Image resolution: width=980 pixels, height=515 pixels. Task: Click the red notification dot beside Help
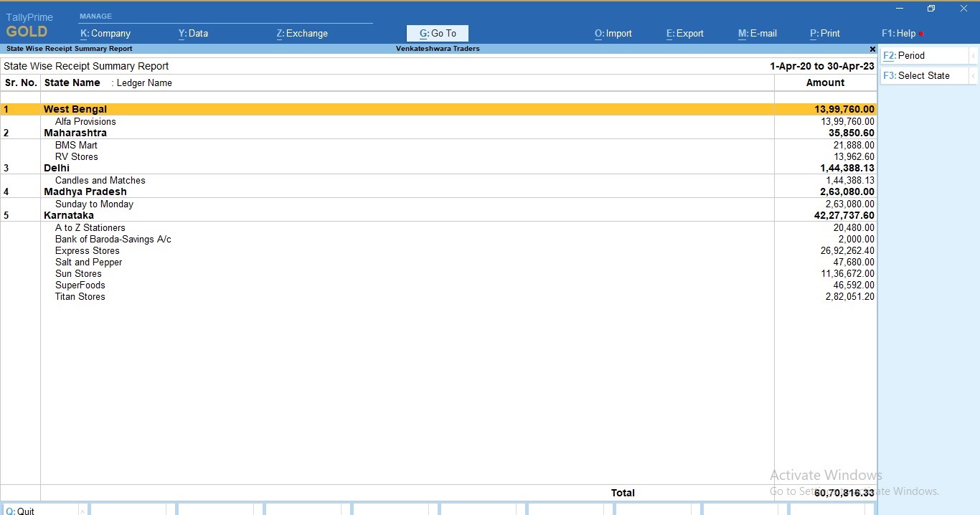tap(922, 34)
